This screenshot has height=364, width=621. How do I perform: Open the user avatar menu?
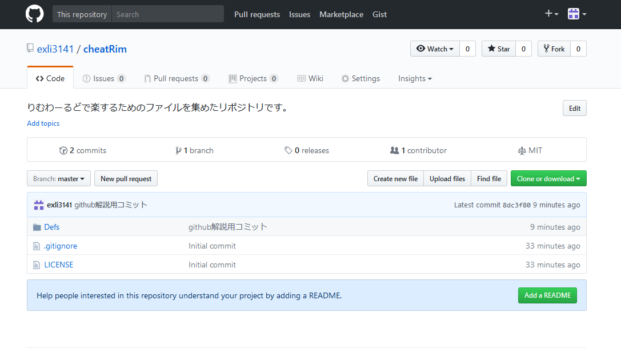(x=577, y=14)
